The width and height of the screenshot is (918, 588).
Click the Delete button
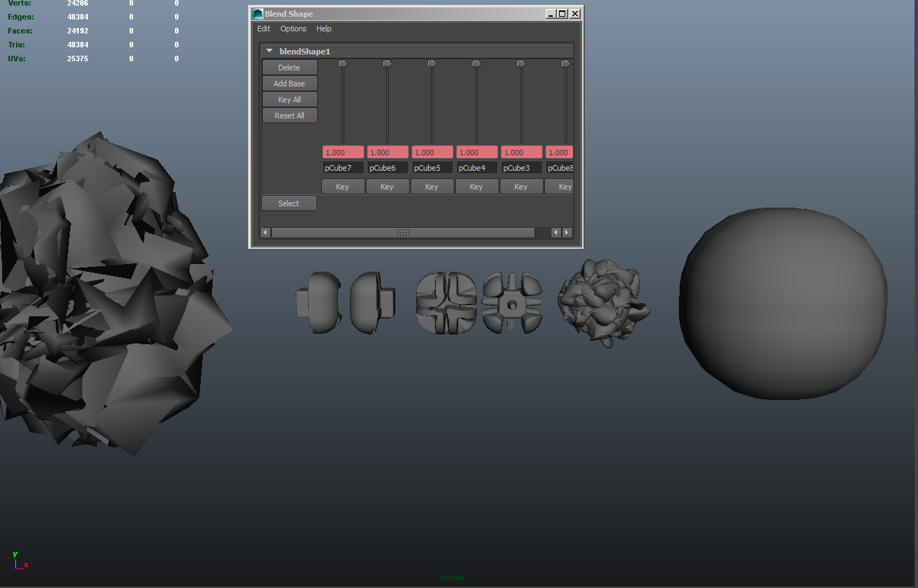pos(289,67)
